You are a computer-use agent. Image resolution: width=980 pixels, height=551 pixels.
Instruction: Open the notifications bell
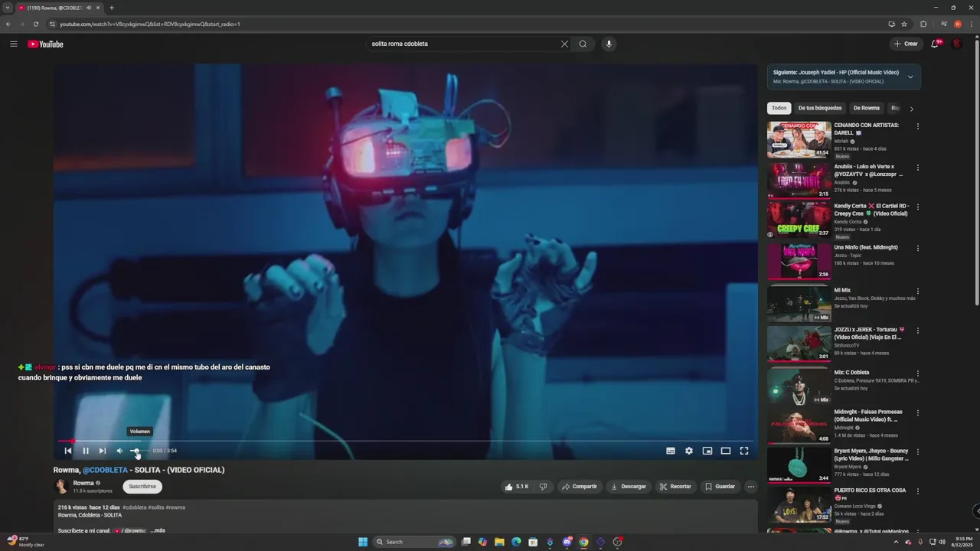935,44
